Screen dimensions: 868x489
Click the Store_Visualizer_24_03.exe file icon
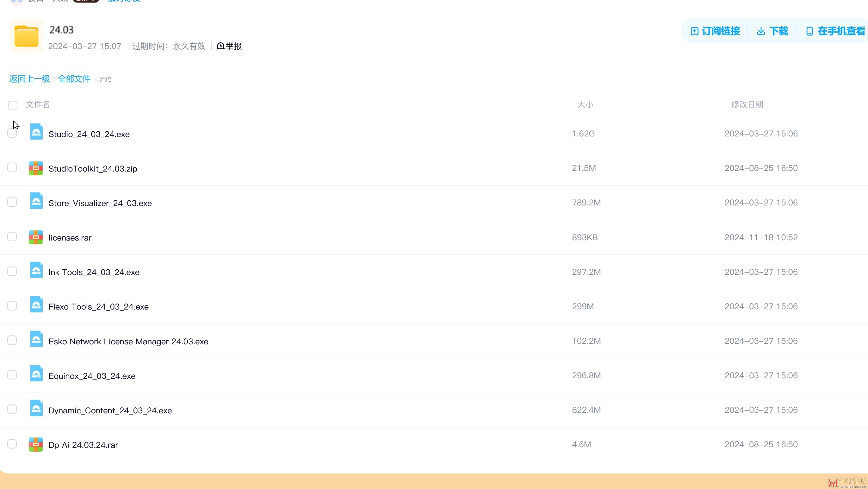[x=36, y=201]
